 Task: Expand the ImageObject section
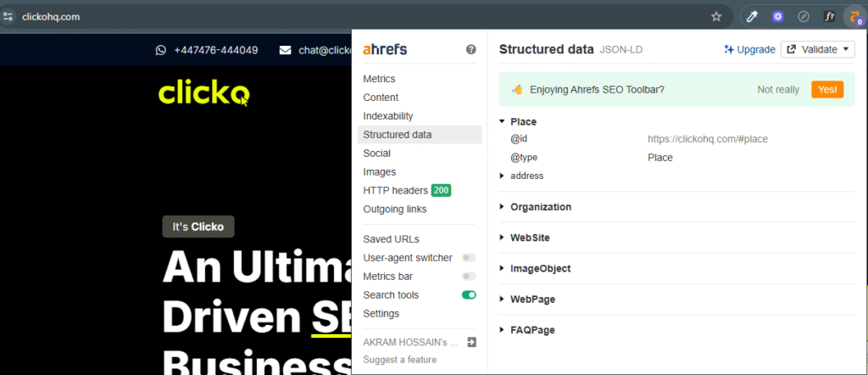[502, 269]
